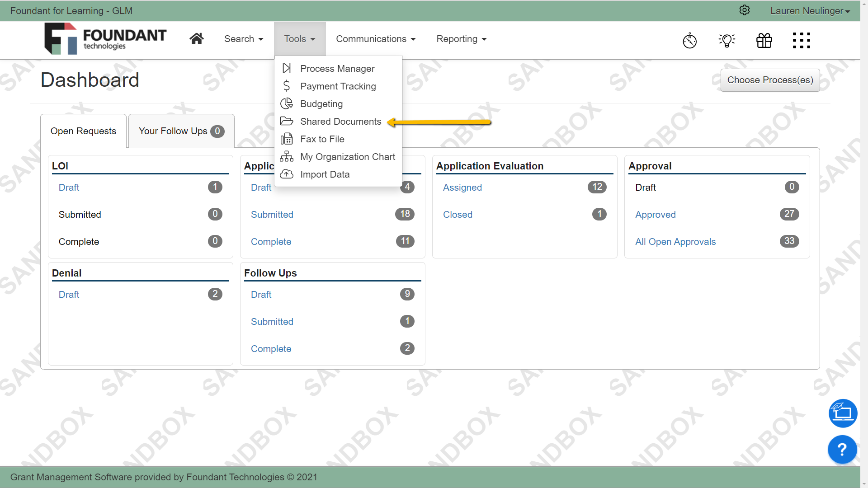Select the Your Follow Ups tab
The width and height of the screenshot is (868, 488).
coord(181,131)
